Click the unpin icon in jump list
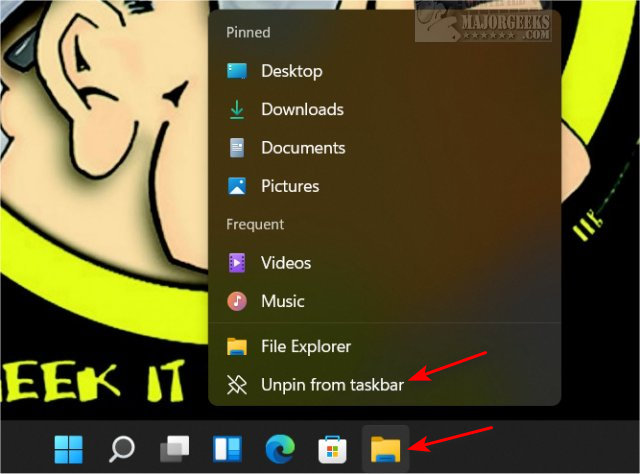This screenshot has width=640, height=474. (237, 385)
